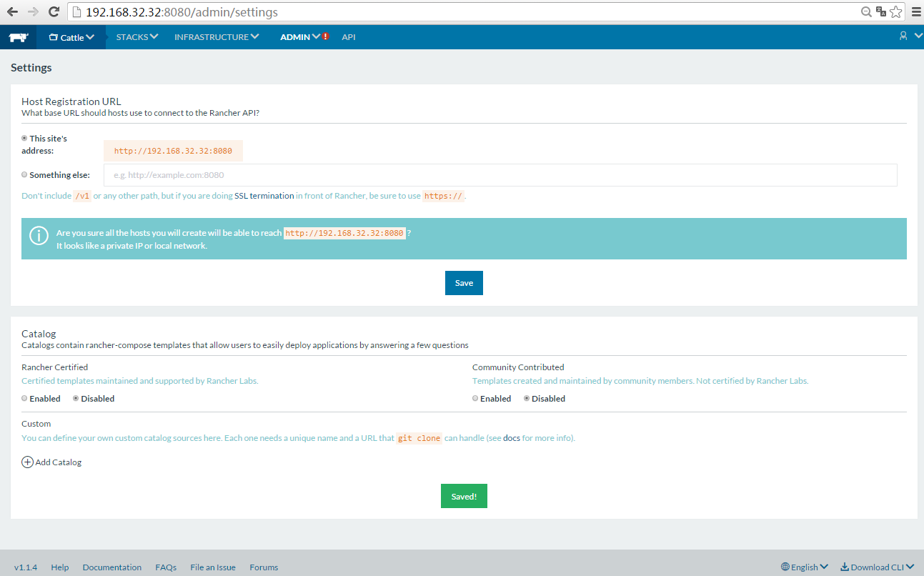Open the Help link in footer
Screen dimensions: 924x576
click(60, 567)
